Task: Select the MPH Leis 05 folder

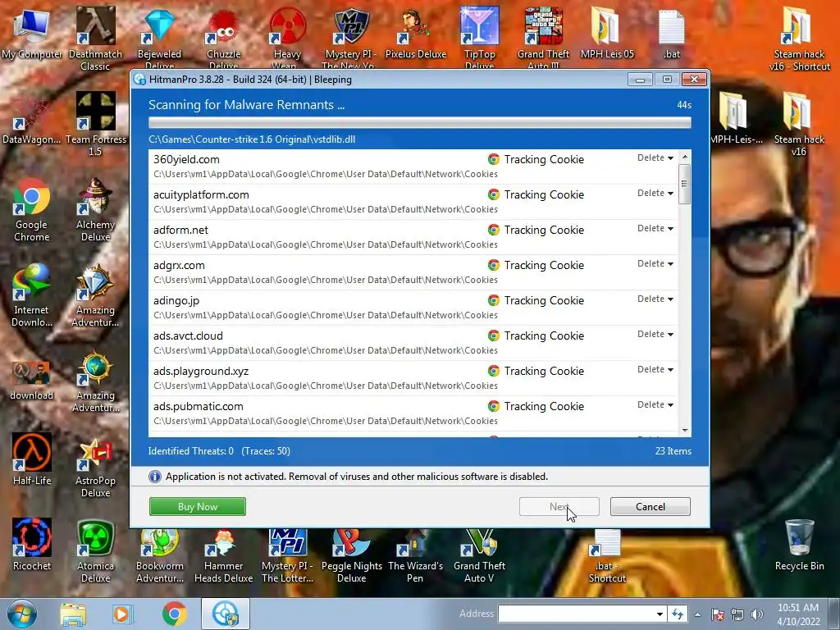Action: point(607,33)
